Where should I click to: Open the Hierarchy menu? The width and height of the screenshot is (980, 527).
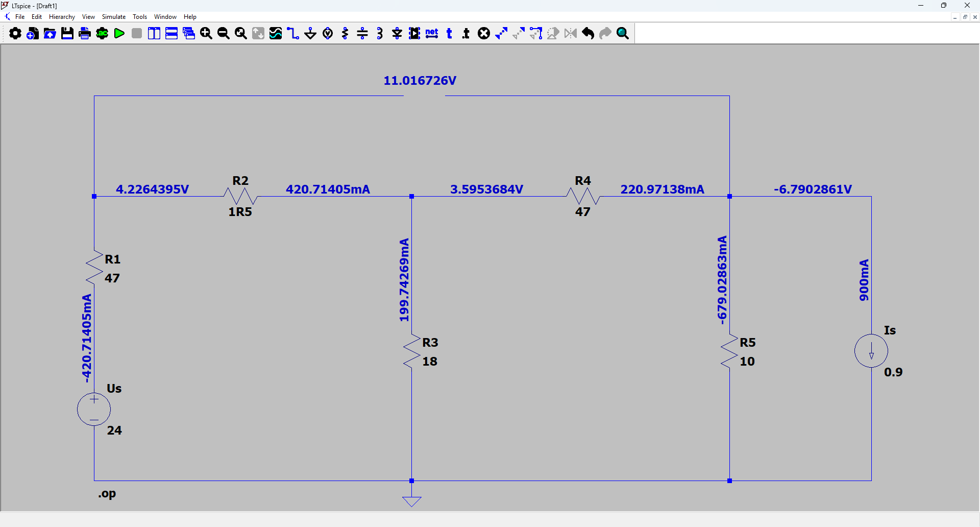pyautogui.click(x=62, y=17)
